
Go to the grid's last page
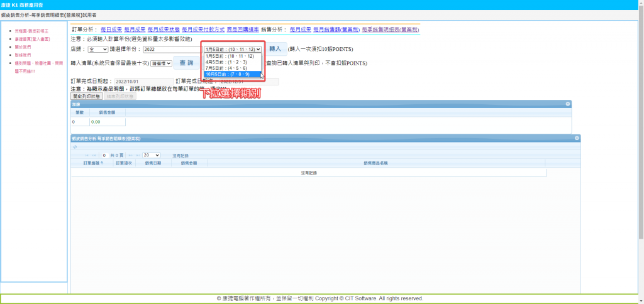[x=137, y=155]
